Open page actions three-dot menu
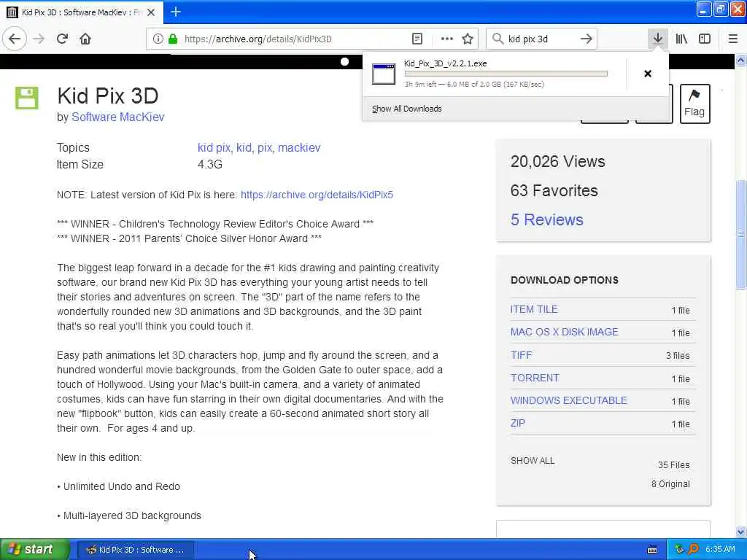 (447, 39)
